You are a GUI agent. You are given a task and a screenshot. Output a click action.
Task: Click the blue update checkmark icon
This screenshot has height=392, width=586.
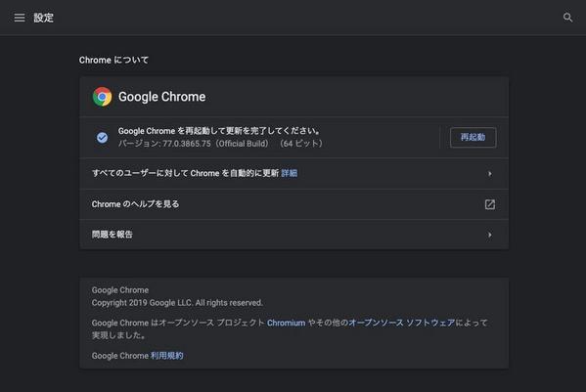(102, 138)
